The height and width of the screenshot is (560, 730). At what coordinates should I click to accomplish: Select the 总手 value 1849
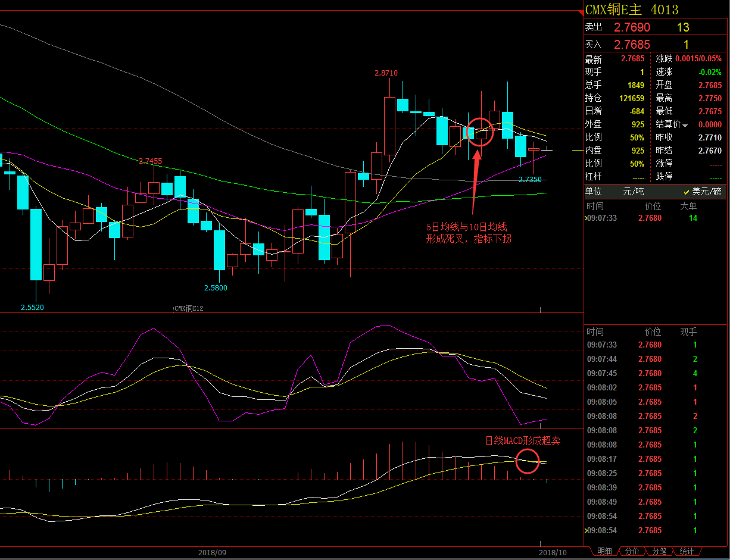pos(635,85)
